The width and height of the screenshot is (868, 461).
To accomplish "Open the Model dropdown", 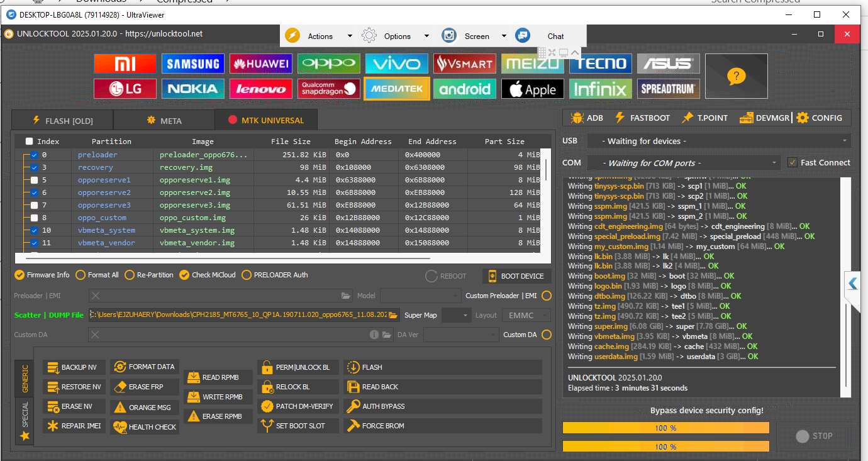I will pyautogui.click(x=421, y=296).
